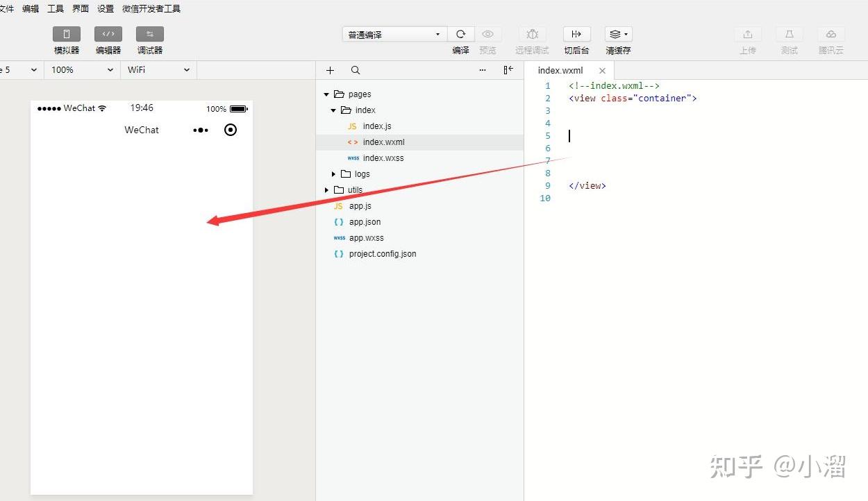Open the zoom level 100% dropdown
Screen dimensions: 868x501
82,70
